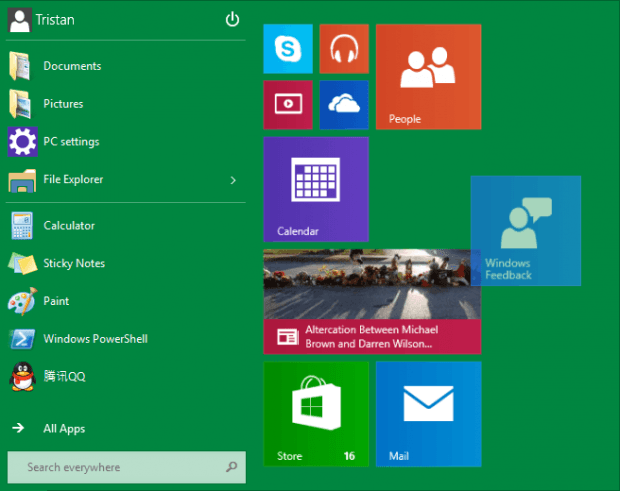Open the OneDrive cloud tile
This screenshot has height=491, width=620.
(344, 105)
